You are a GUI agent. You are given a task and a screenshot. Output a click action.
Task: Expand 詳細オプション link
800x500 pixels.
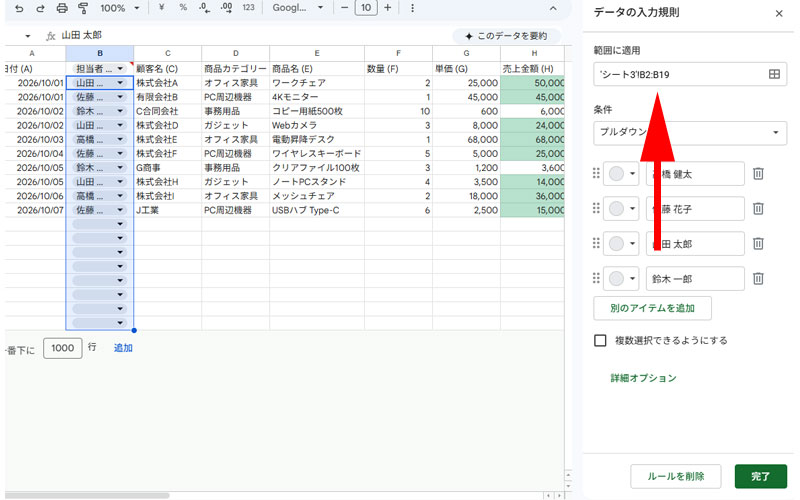(x=643, y=378)
